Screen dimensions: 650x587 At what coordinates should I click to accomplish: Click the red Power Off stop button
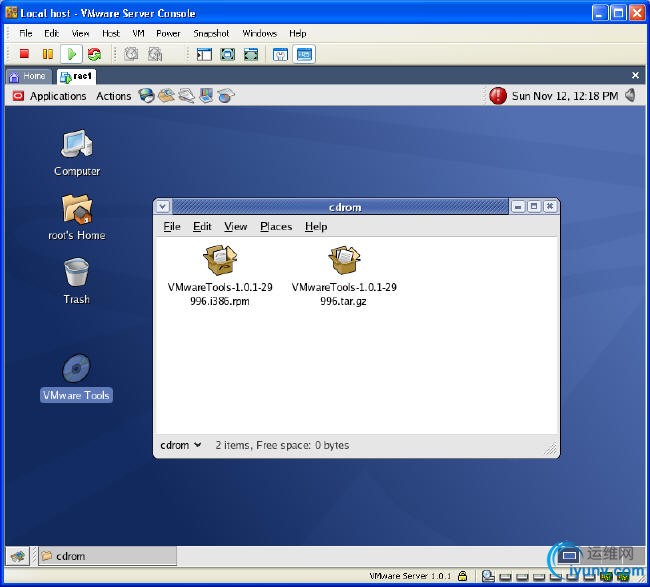tap(24, 54)
